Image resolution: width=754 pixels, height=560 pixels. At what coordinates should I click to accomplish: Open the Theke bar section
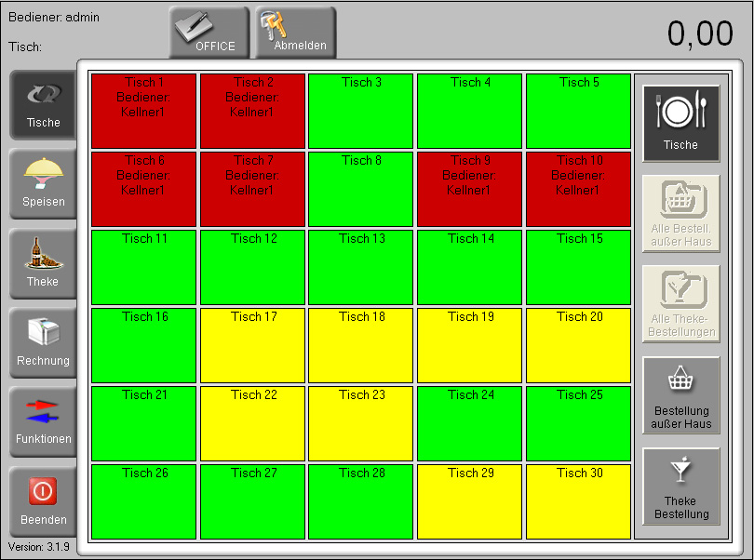tap(43, 263)
